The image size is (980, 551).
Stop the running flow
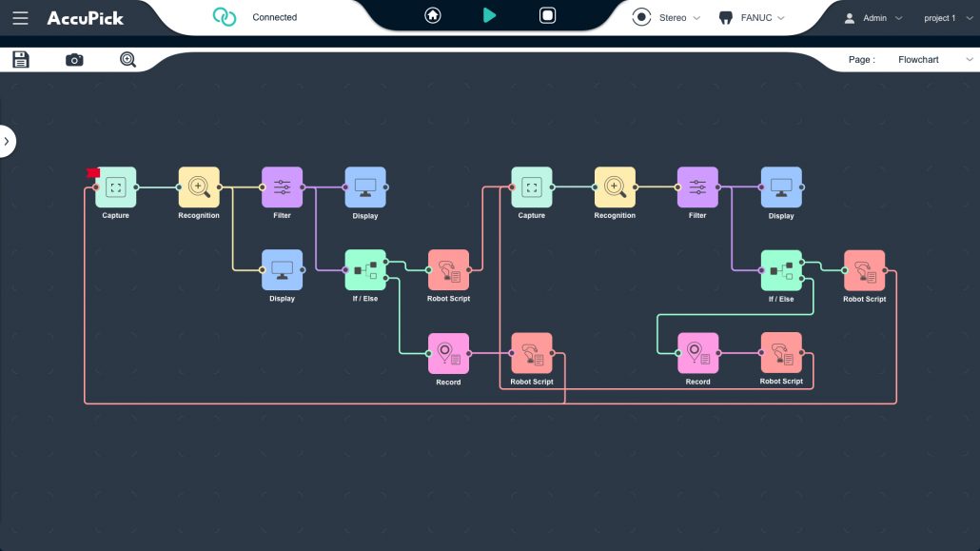click(x=547, y=15)
